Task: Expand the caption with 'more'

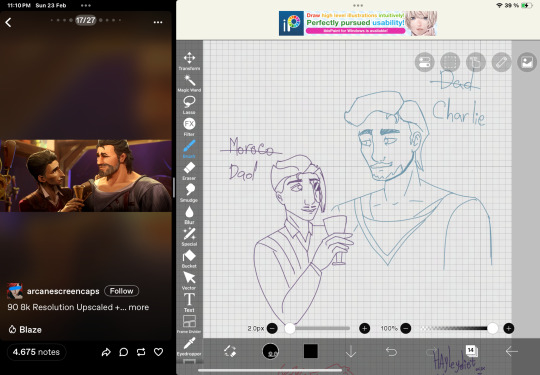Action: pyautogui.click(x=138, y=307)
